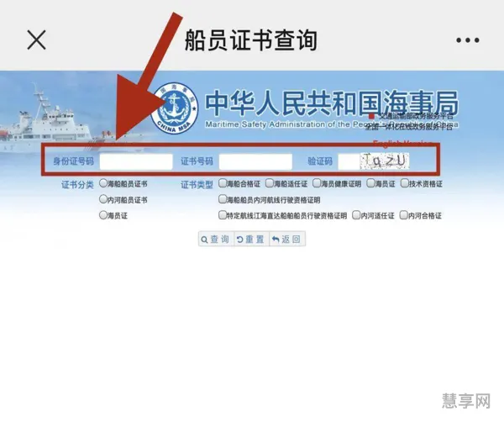Focus the 验证码 input field

[349, 161]
